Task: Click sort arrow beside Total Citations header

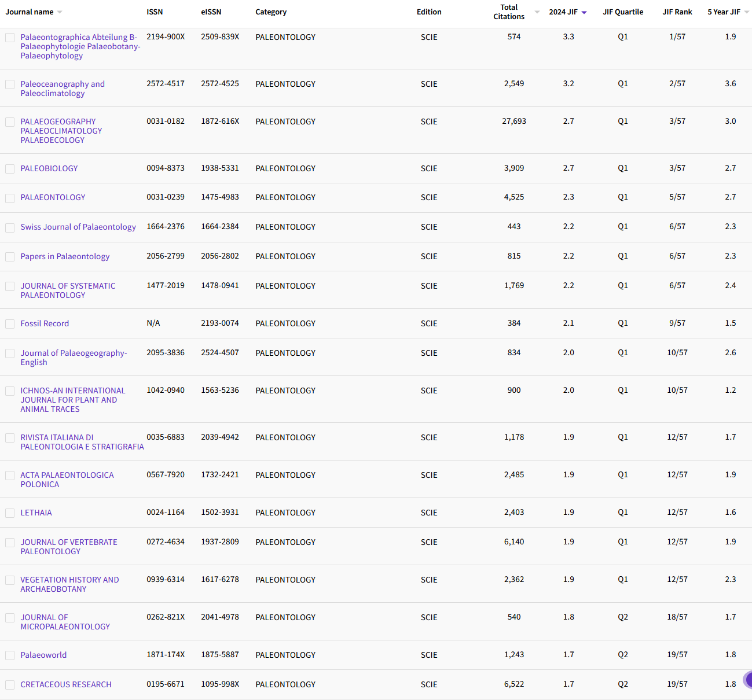Action: coord(537,12)
